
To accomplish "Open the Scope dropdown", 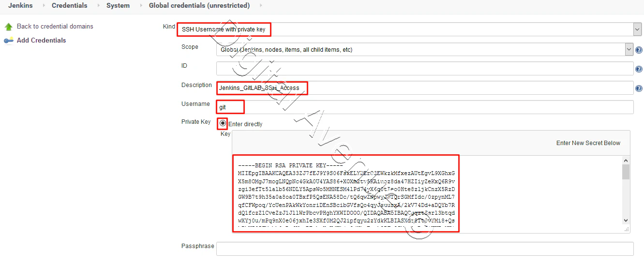I will 425,49.
